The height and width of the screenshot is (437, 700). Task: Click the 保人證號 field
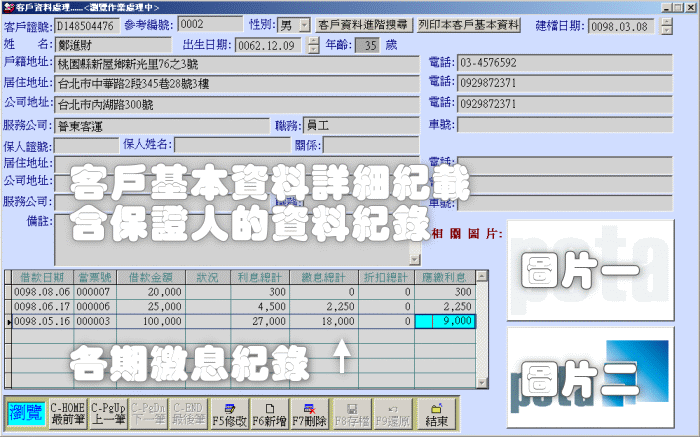tap(87, 146)
